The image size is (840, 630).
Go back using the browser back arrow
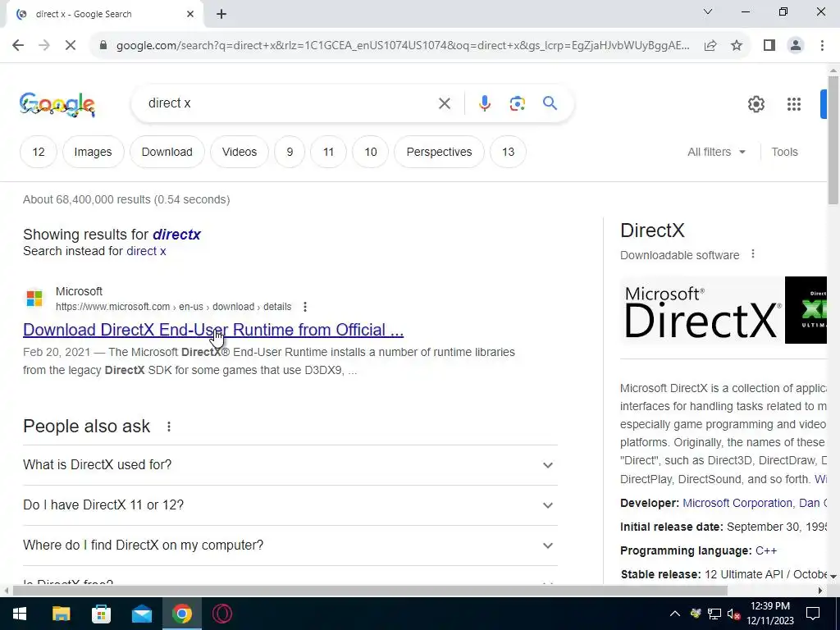pyautogui.click(x=18, y=45)
